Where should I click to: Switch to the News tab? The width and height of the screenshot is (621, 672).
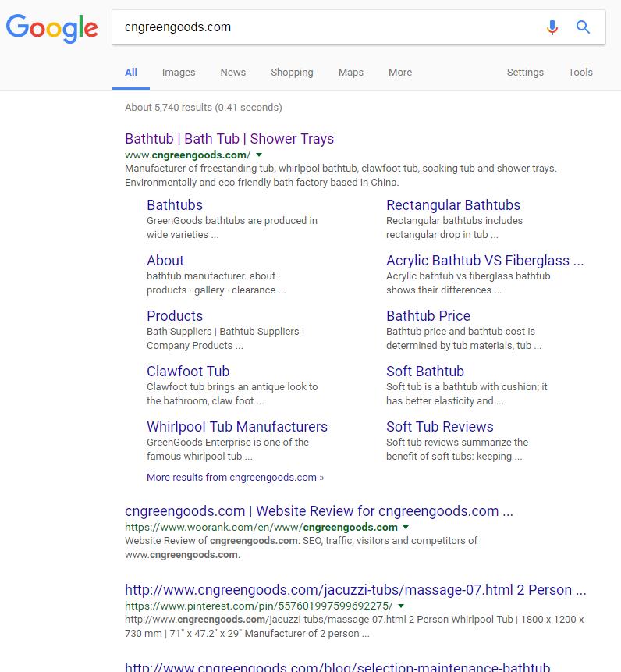pyautogui.click(x=233, y=73)
